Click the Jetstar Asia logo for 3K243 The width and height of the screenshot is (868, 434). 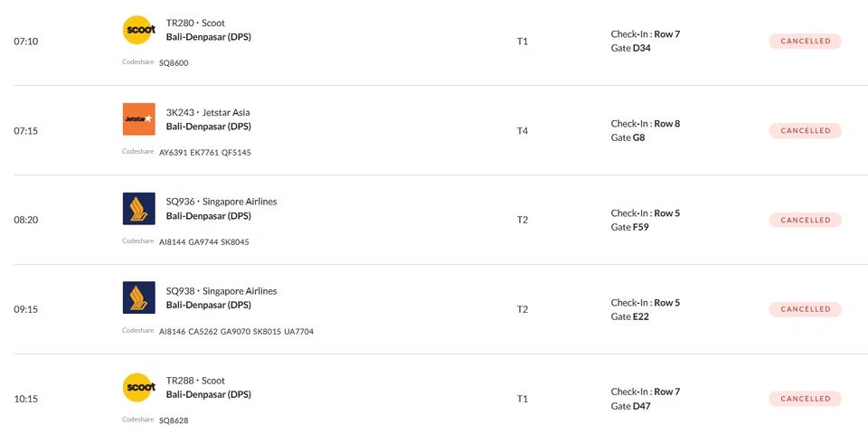(x=138, y=119)
